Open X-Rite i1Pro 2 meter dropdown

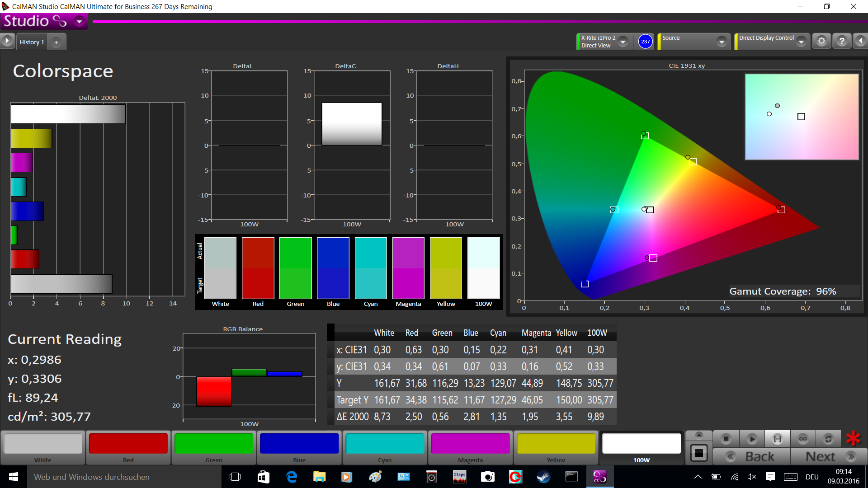coord(623,42)
